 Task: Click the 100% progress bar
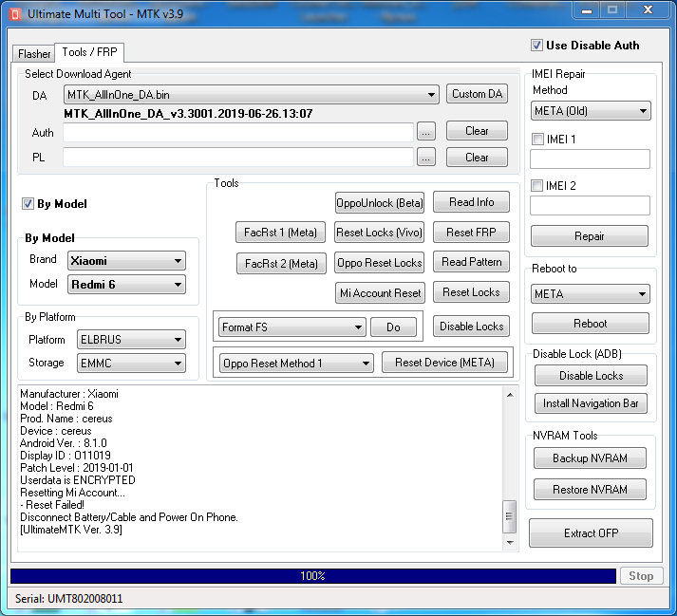tap(313, 576)
